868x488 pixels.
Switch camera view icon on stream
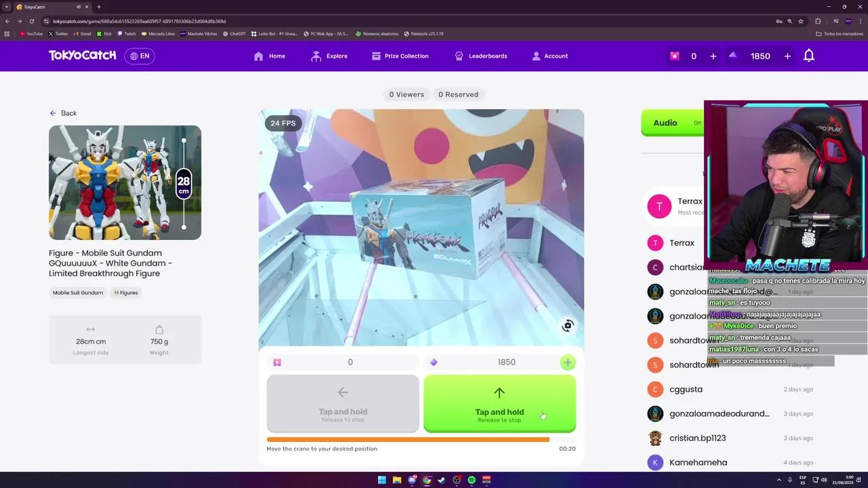[568, 326]
